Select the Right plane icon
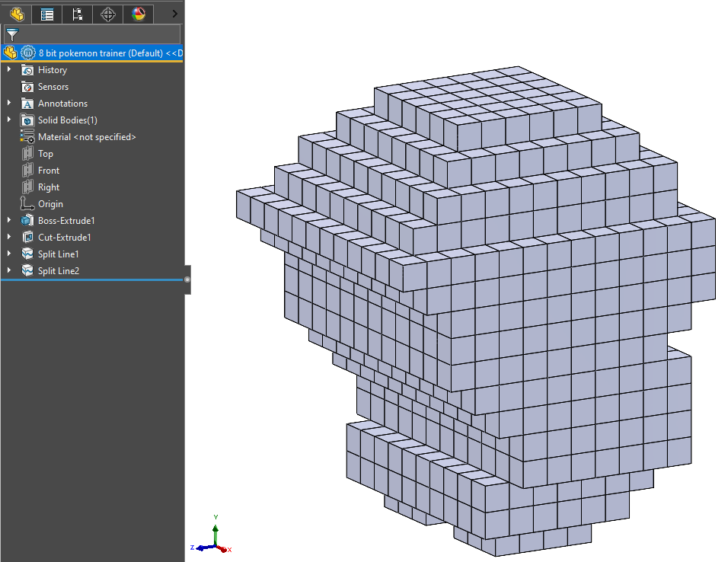 click(27, 187)
